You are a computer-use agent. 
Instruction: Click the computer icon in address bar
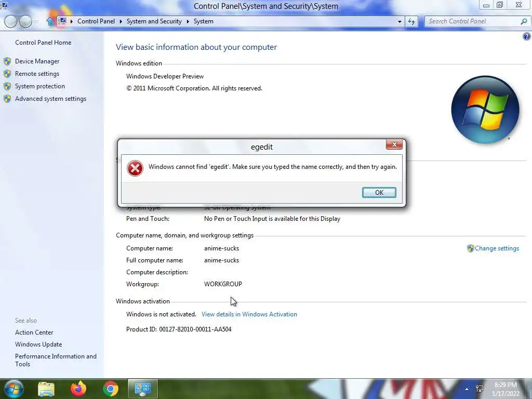[x=62, y=21]
